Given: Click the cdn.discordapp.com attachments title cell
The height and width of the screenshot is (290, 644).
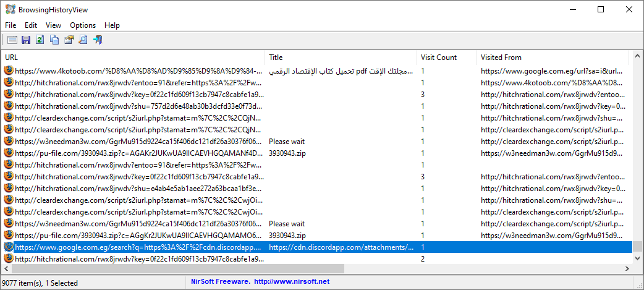Looking at the screenshot, I should (341, 247).
